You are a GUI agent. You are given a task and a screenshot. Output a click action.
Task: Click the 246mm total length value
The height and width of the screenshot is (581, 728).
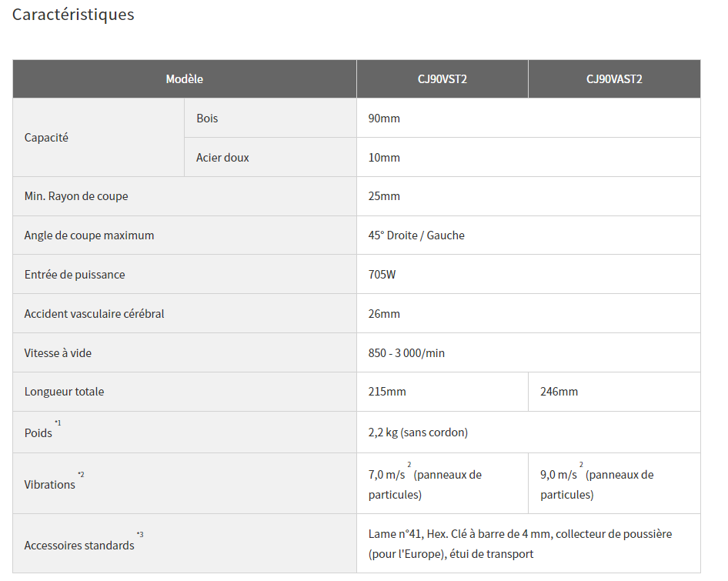(x=559, y=392)
